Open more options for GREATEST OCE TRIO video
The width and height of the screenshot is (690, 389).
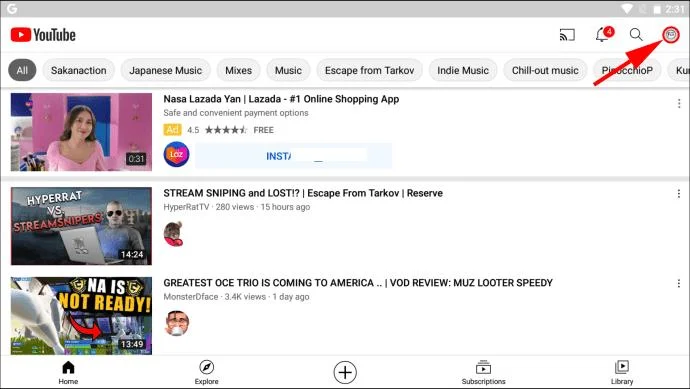pyautogui.click(x=679, y=283)
